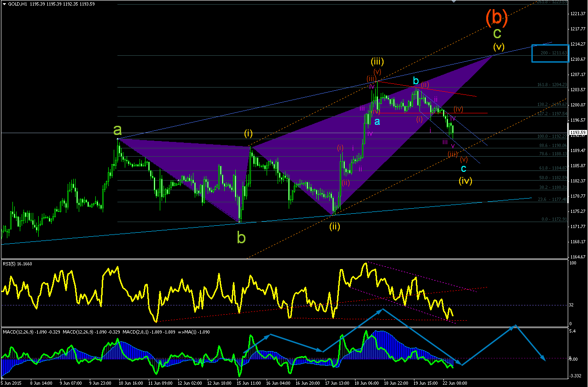This screenshot has height=387, width=588.
Task: Click price axis value 1207.17
Action: coord(578,74)
